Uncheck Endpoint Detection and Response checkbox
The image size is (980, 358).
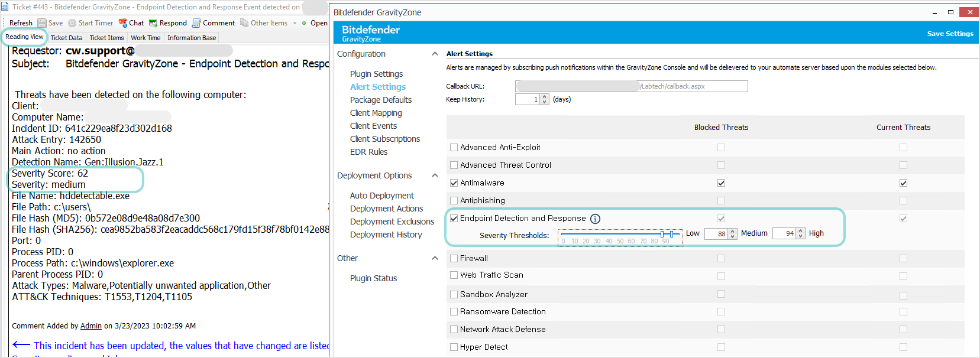[x=454, y=219]
